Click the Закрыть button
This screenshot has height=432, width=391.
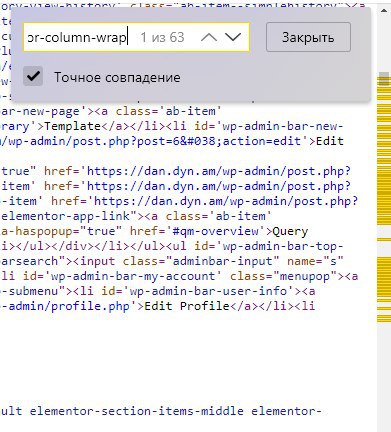coord(308,37)
